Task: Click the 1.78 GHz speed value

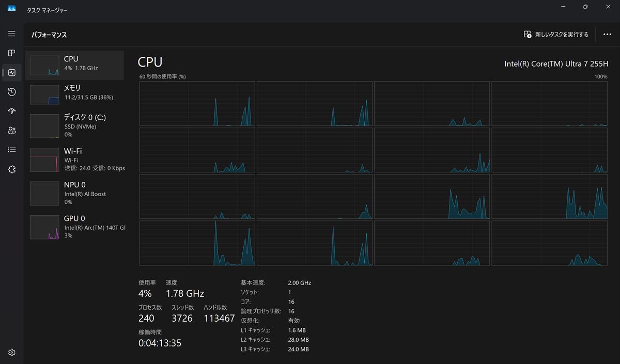Action: pyautogui.click(x=185, y=293)
